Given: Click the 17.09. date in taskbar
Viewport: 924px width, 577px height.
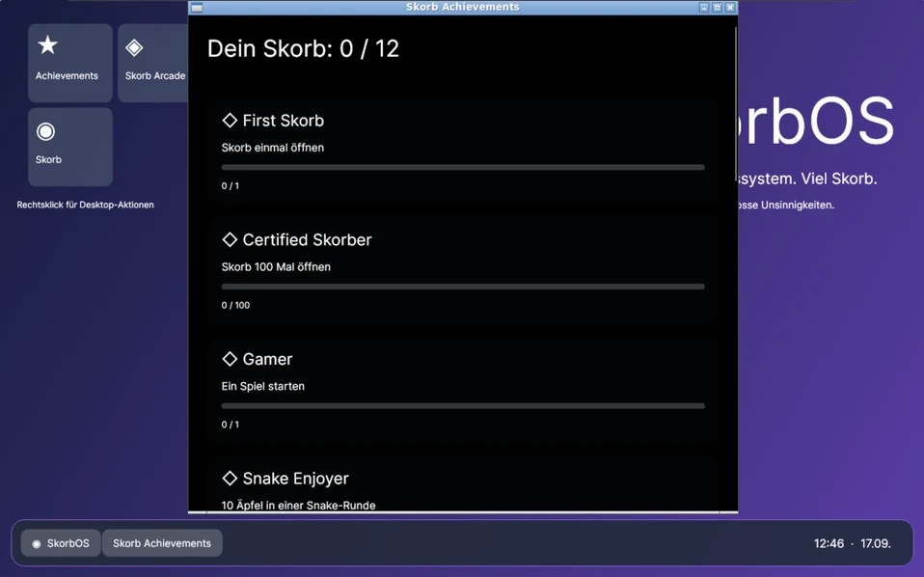Looking at the screenshot, I should (875, 543).
